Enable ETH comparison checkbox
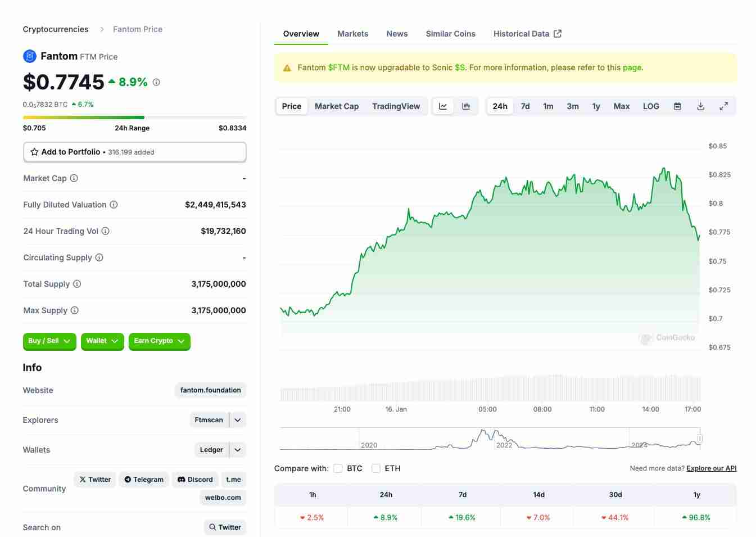Screen dimensions: 756x537 [x=376, y=468]
